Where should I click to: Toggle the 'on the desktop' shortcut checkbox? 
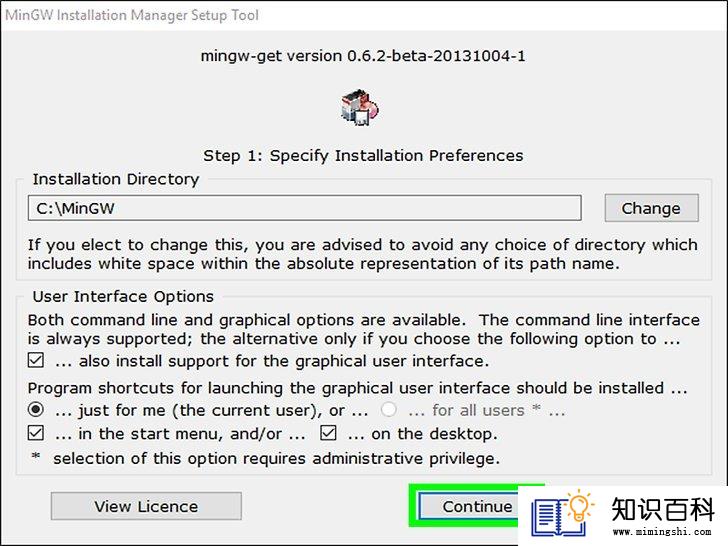coord(328,433)
